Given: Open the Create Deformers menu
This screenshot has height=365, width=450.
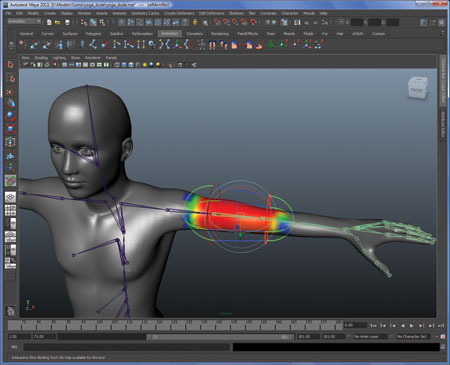Looking at the screenshot, I should pyautogui.click(x=179, y=13).
